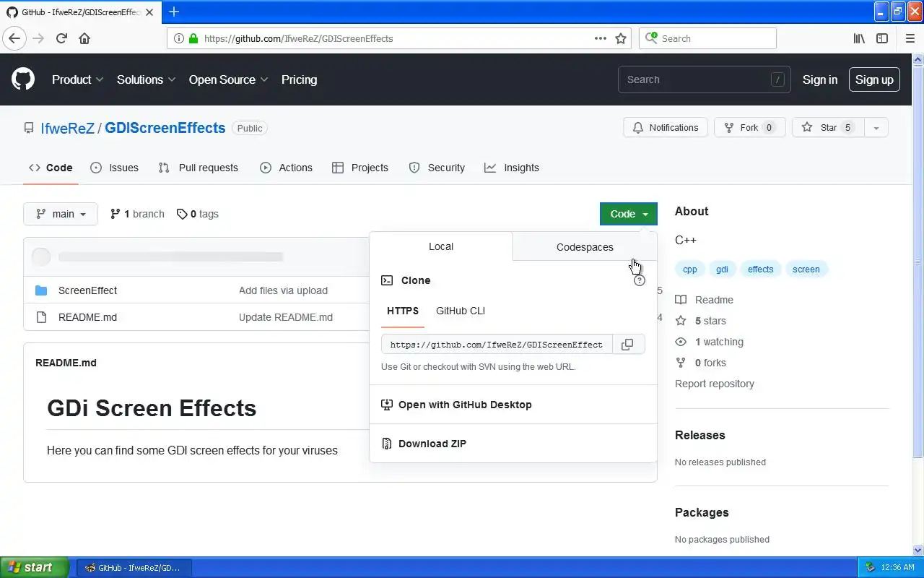The width and height of the screenshot is (924, 578).
Task: Reload the page with the refresh icon
Action: tap(61, 38)
